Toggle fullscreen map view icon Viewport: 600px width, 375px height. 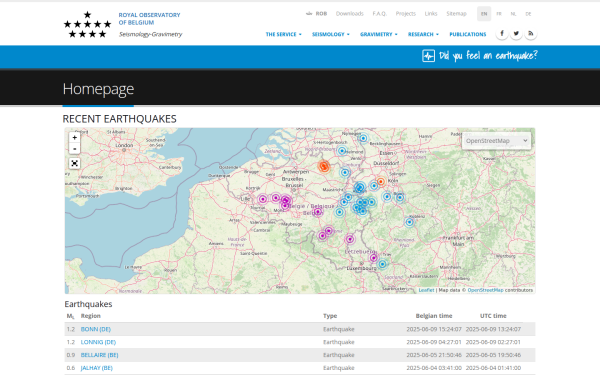[x=75, y=163]
